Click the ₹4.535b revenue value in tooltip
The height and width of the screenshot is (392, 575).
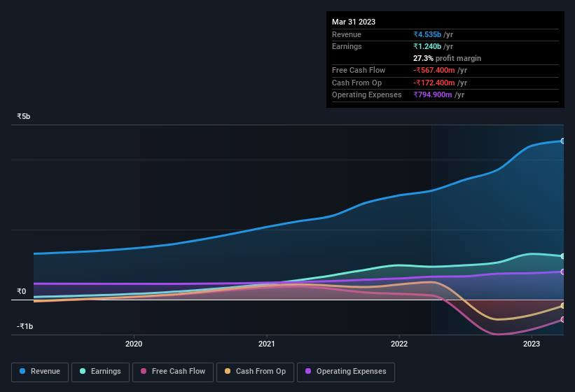pyautogui.click(x=427, y=34)
